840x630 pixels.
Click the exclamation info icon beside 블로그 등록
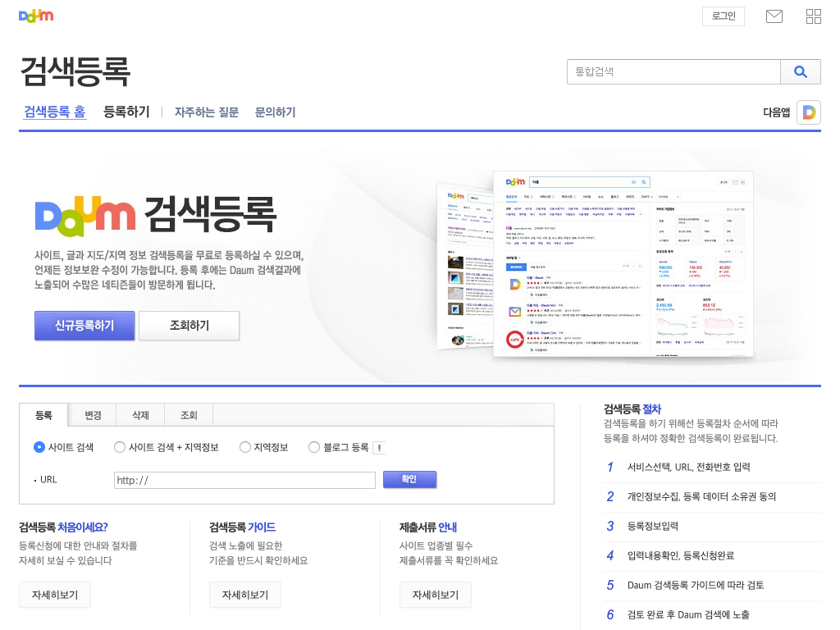(x=379, y=448)
